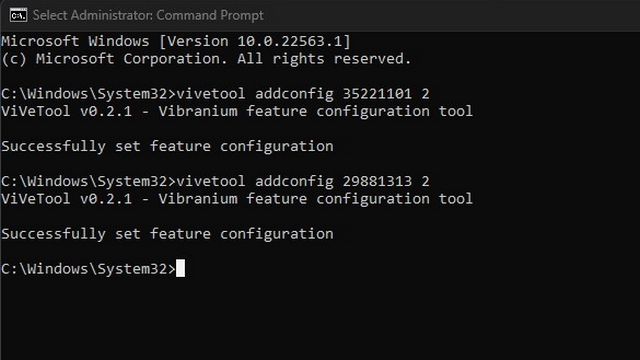The height and width of the screenshot is (360, 640).
Task: Click the first Successfully set feature configuration message
Action: [167, 147]
